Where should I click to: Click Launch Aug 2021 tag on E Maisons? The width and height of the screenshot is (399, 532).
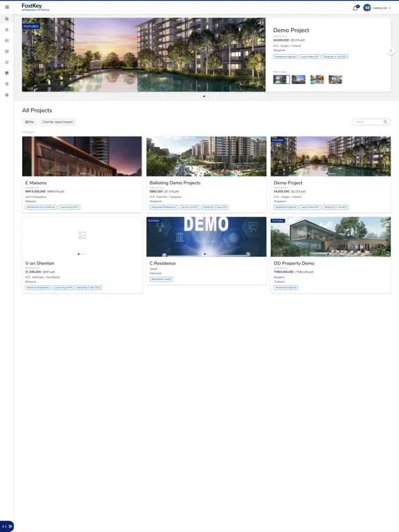click(69, 207)
